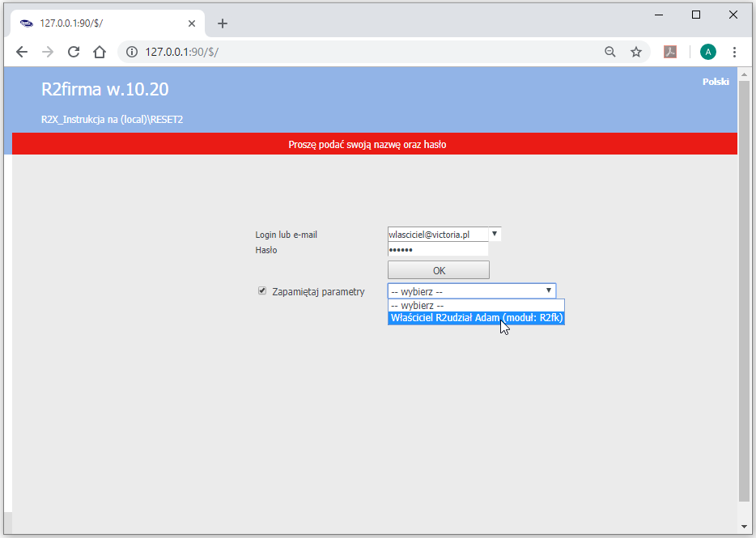Choose the '-- wybierz --' list option
Screen dimensions: 756x538
(x=476, y=306)
